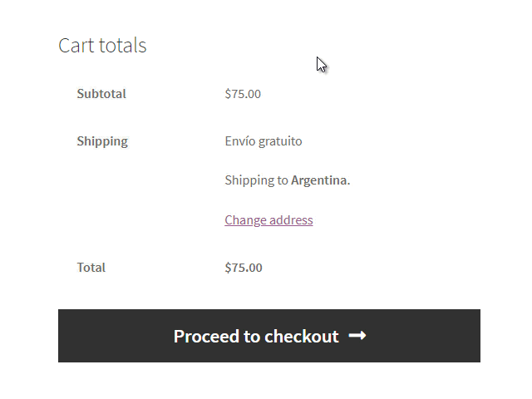Viewport: 532px width, 399px height.
Task: Click the arrow icon on checkout button
Action: click(x=357, y=336)
